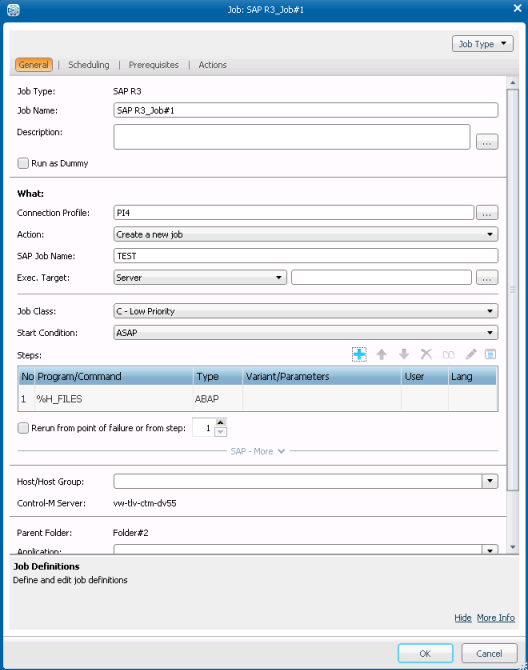Click the Connection Profile field
This screenshot has width=528, height=670.
[x=294, y=212]
